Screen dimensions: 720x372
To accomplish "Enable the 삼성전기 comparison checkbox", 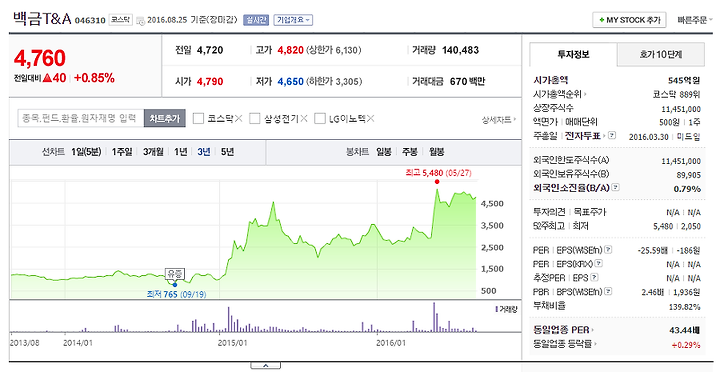I will [255, 118].
